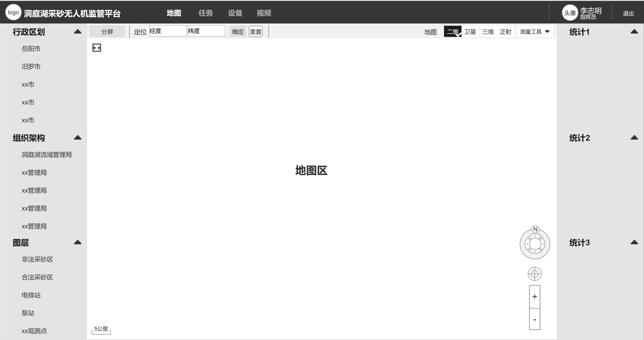Screen dimensions: 644x340
Task: Click the 分屏 split screen button
Action: [x=107, y=32]
